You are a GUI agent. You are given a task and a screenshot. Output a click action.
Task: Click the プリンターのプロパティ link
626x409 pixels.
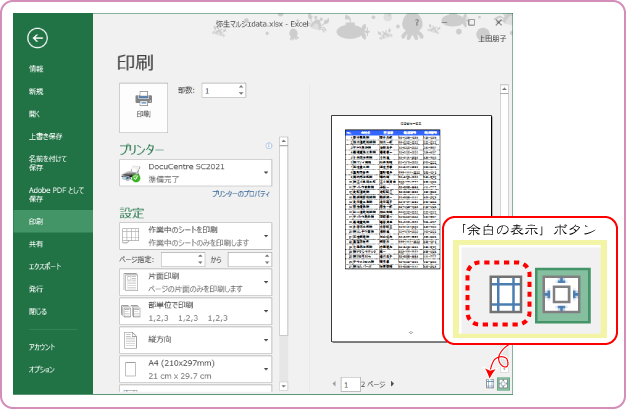(x=241, y=192)
